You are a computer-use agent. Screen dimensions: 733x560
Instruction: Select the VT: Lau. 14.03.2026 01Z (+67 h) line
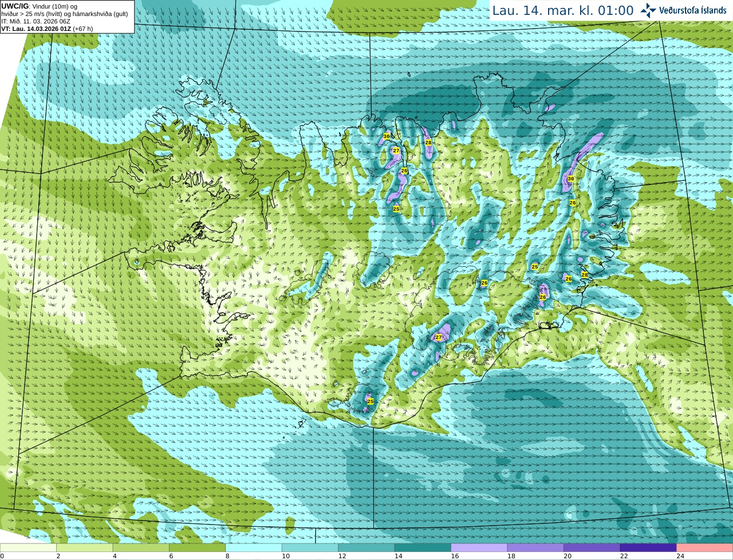click(47, 29)
